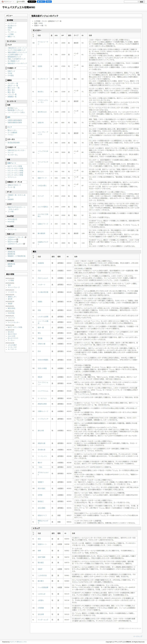The height and width of the screenshot is (644, 147).
Task: Click external-link icon beside 有志Discord
Action: coord(17,241)
